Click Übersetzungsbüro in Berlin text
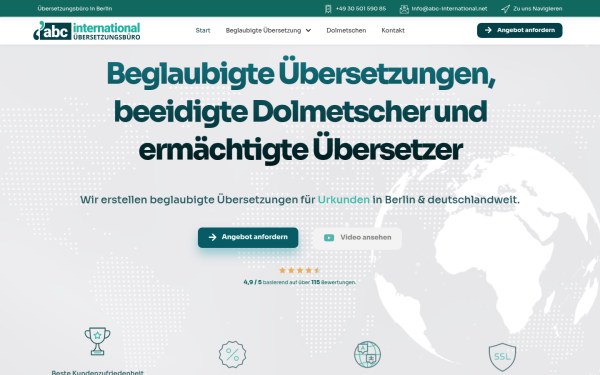This screenshot has width=600, height=375. tap(75, 8)
